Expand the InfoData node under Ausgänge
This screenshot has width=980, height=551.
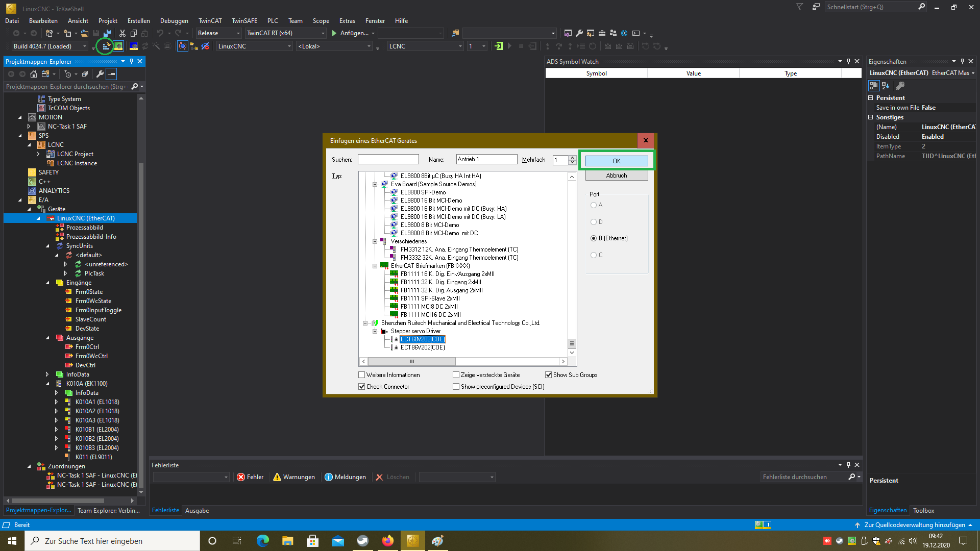click(47, 374)
